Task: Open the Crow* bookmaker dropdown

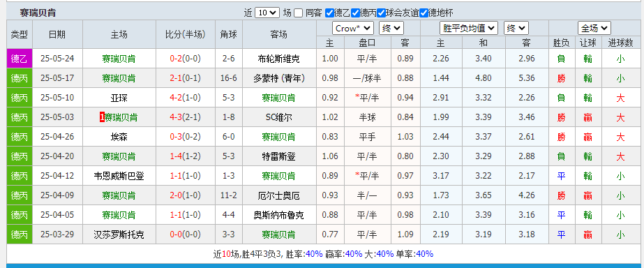Action: click(353, 29)
